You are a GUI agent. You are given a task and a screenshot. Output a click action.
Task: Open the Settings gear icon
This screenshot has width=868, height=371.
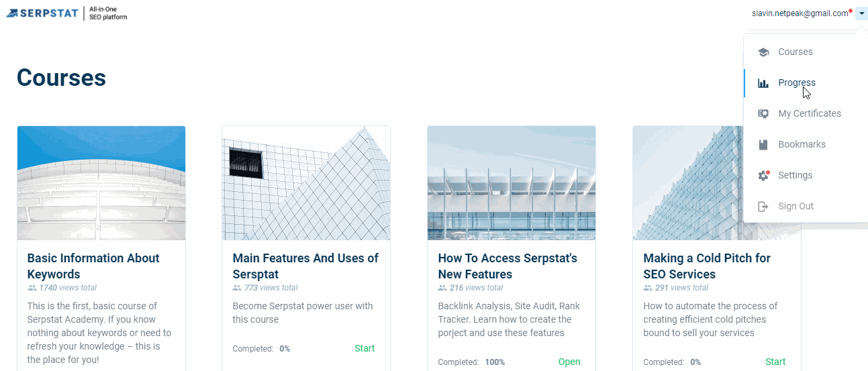click(763, 176)
